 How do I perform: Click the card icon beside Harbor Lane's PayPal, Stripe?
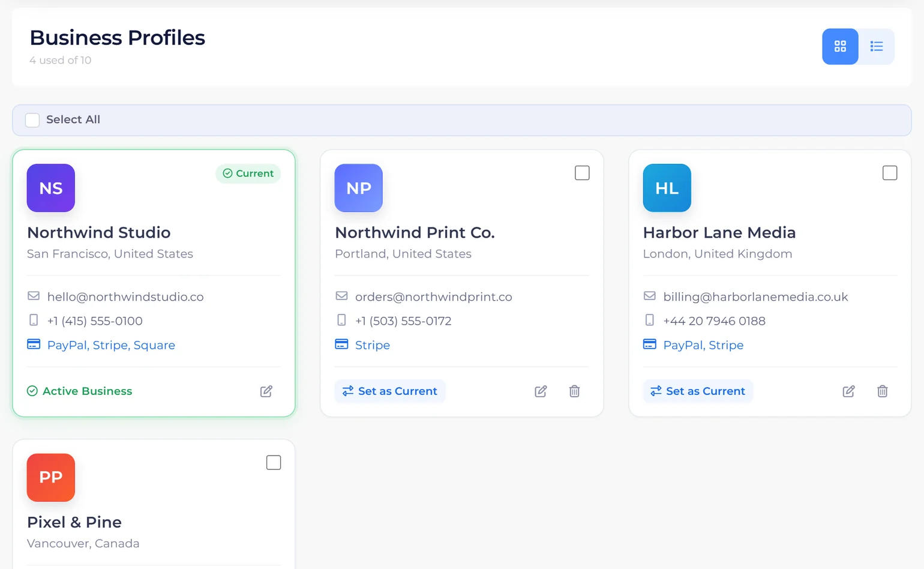[649, 344]
